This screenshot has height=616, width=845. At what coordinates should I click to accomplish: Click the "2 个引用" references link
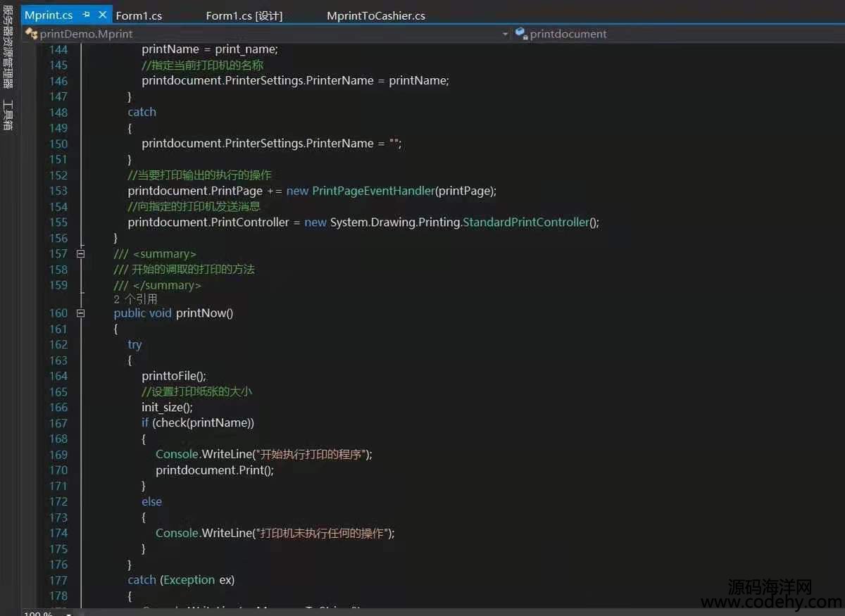point(135,298)
